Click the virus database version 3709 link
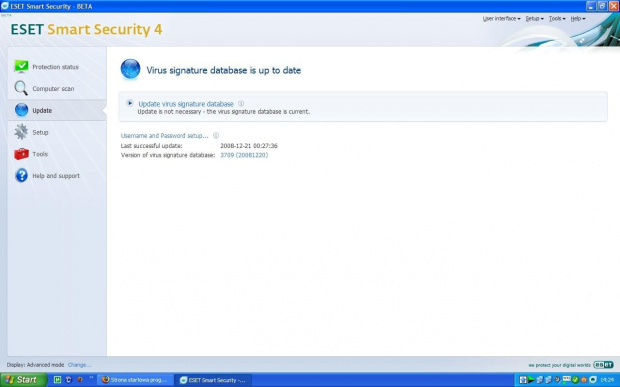 tap(244, 155)
